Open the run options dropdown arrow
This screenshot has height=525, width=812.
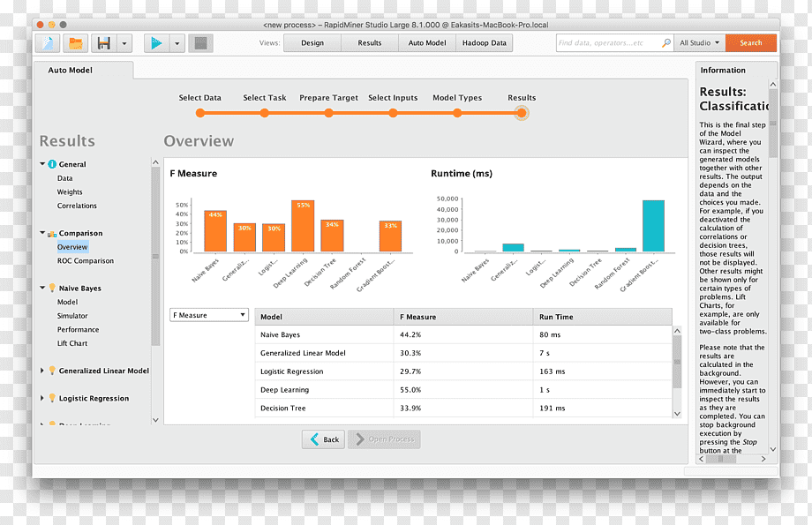[177, 43]
